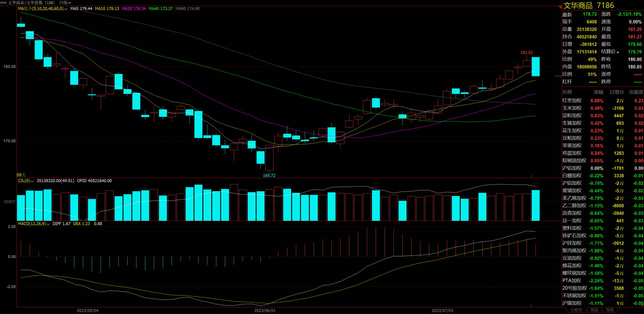Select the 鸡蛋加权 row
The width and height of the screenshot is (644, 314).
[603, 153]
